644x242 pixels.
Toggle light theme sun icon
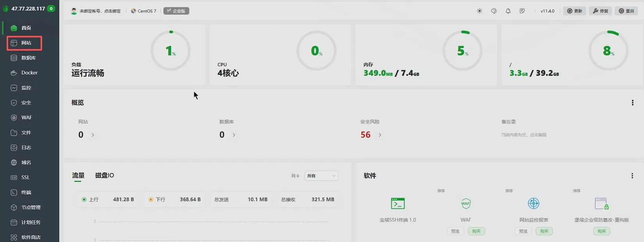click(x=479, y=11)
